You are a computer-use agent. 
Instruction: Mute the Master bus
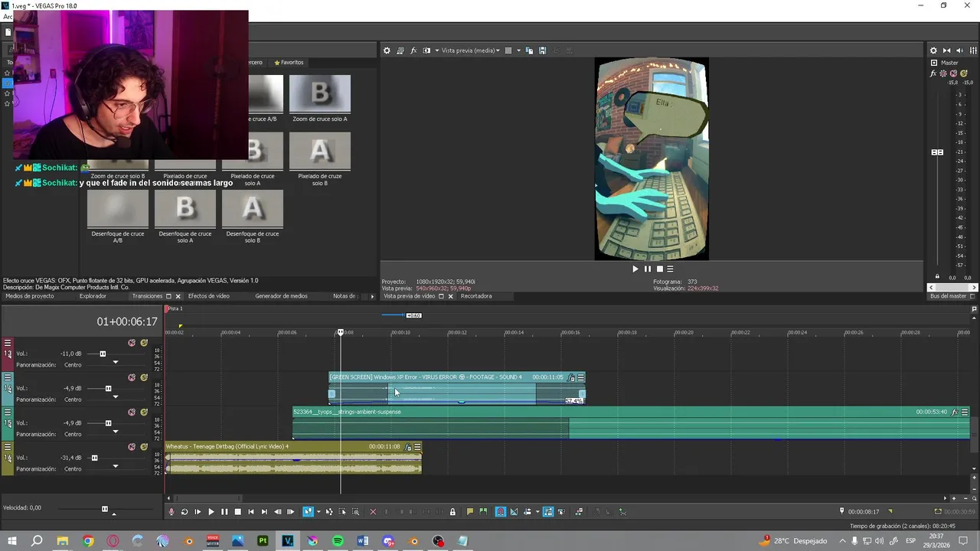954,73
